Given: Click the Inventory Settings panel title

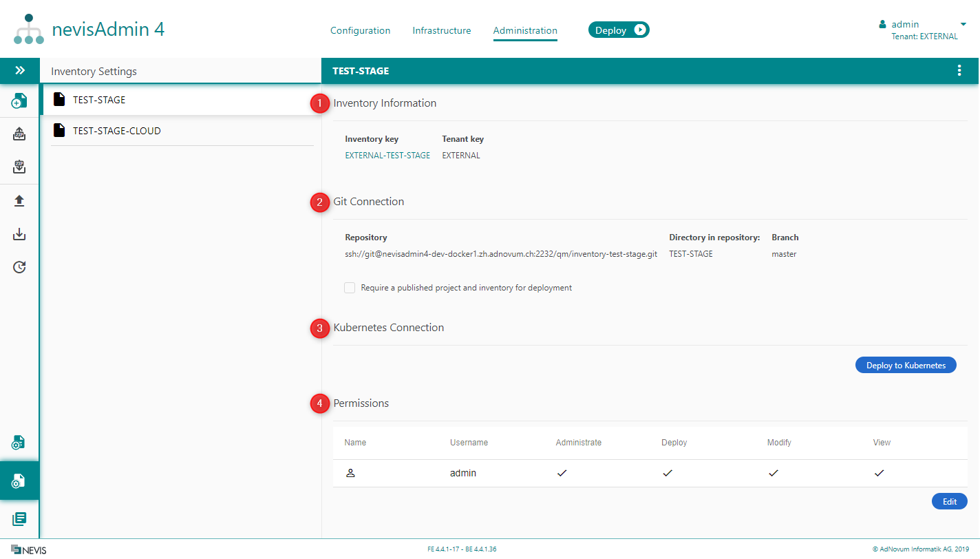Looking at the screenshot, I should 94,72.
